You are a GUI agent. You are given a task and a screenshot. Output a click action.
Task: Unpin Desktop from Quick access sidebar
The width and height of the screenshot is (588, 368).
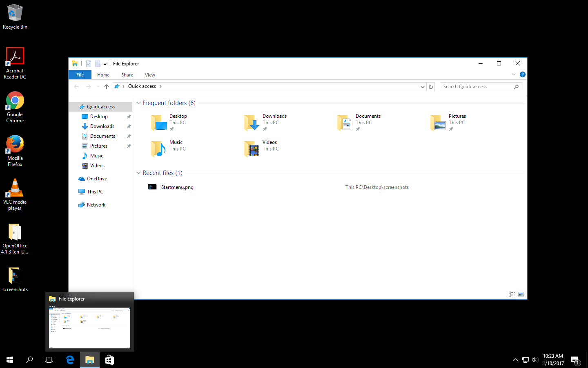coord(129,117)
